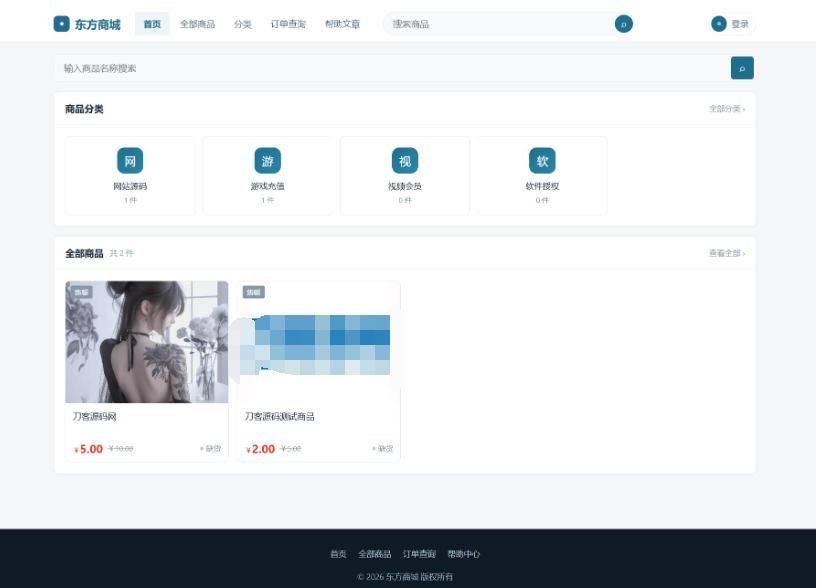Expand the 查看全部 products link
This screenshot has height=588, width=822.
pyautogui.click(x=727, y=254)
